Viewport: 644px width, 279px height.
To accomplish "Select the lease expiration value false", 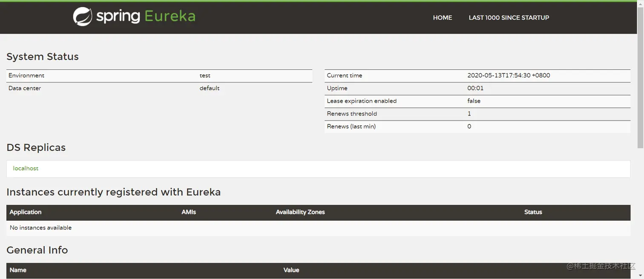I will point(474,101).
